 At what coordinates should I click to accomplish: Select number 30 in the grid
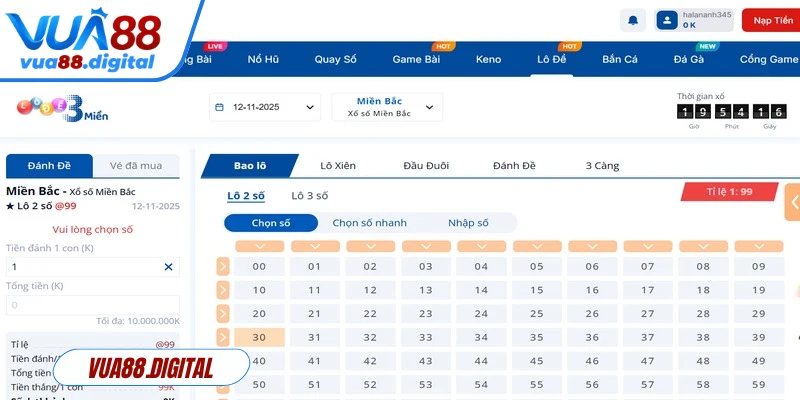259,338
